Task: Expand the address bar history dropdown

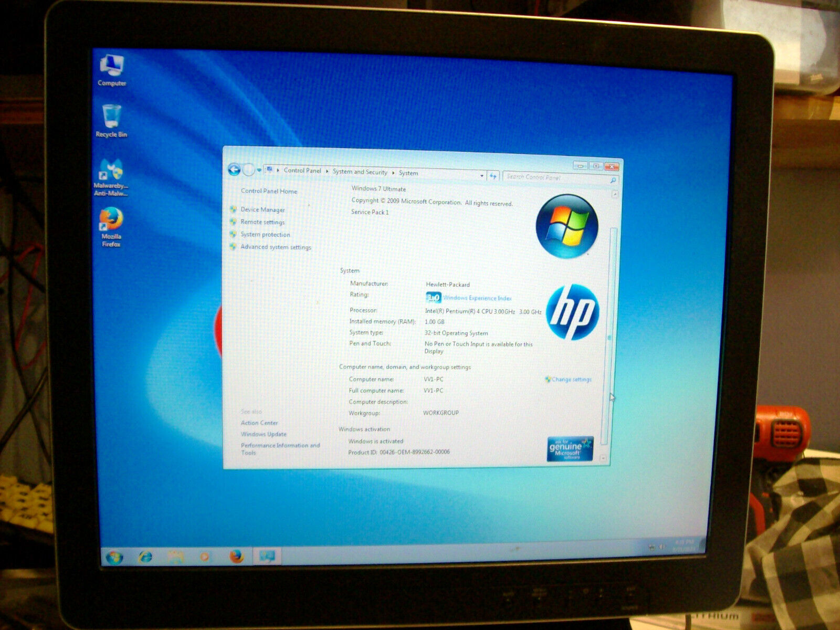Action: [481, 176]
